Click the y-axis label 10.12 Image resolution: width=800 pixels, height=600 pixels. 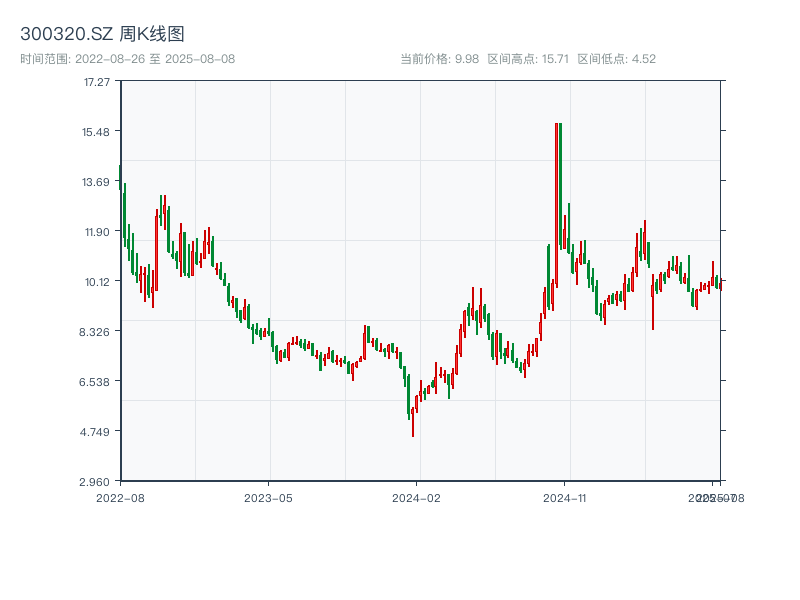(x=97, y=282)
